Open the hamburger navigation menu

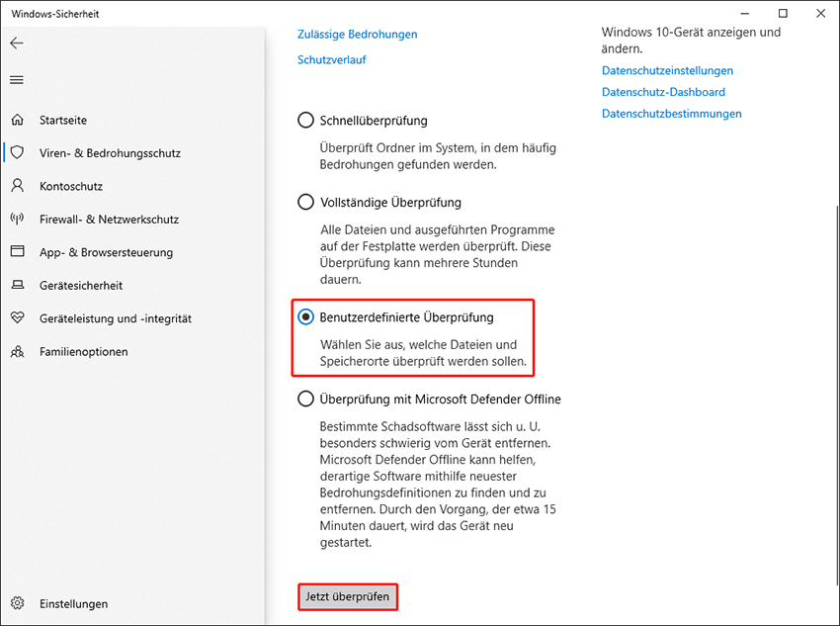click(x=17, y=80)
